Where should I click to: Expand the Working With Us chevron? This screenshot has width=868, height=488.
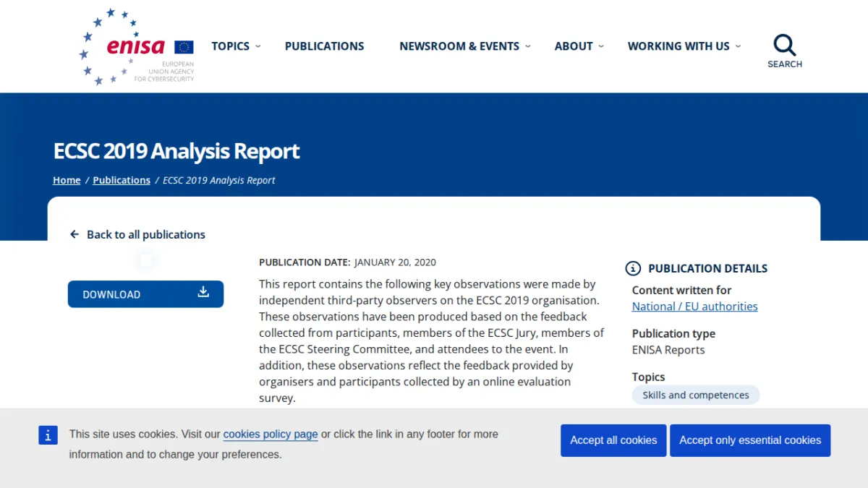click(738, 46)
